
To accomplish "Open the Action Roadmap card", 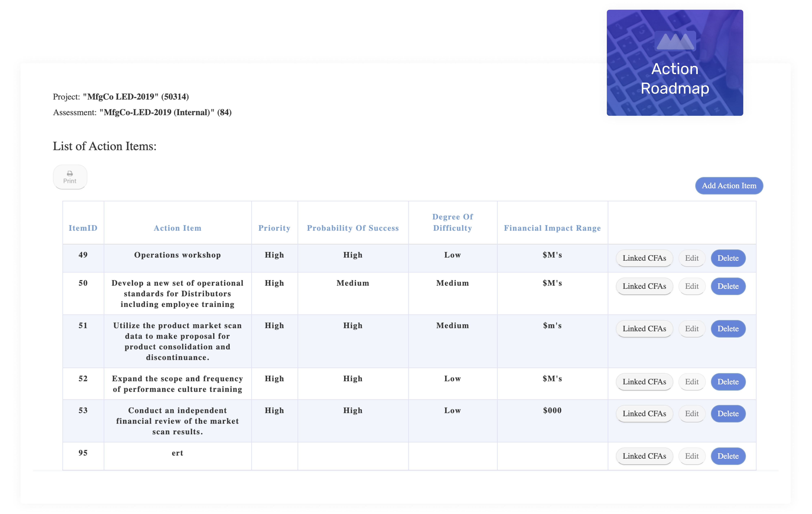I will 675,63.
